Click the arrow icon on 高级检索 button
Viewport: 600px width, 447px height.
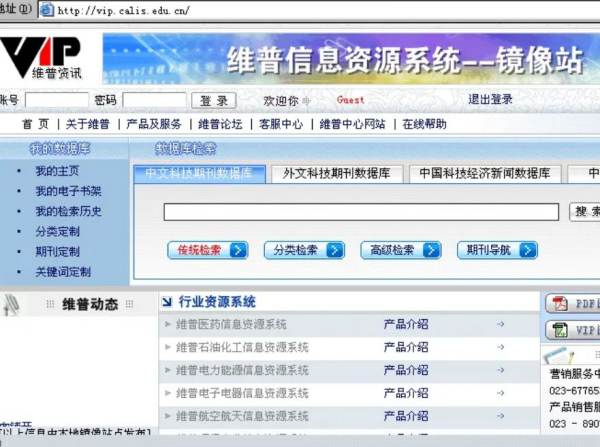pos(431,250)
